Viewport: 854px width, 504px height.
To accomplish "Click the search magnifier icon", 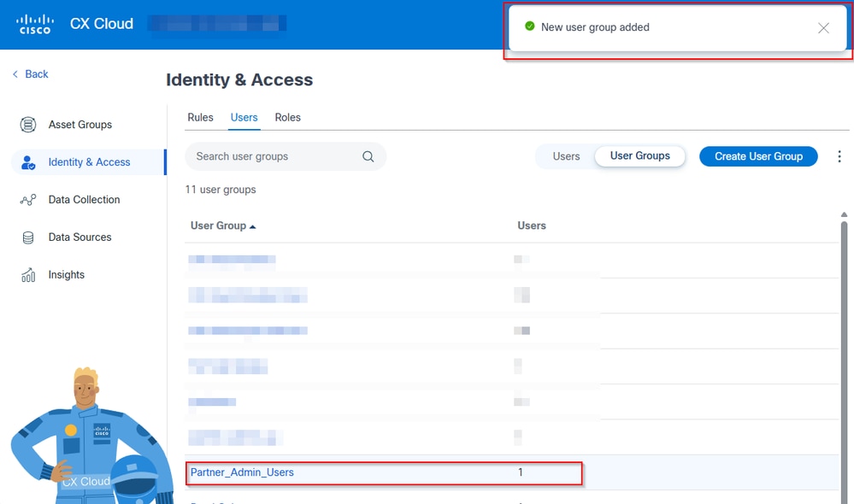I will click(368, 156).
